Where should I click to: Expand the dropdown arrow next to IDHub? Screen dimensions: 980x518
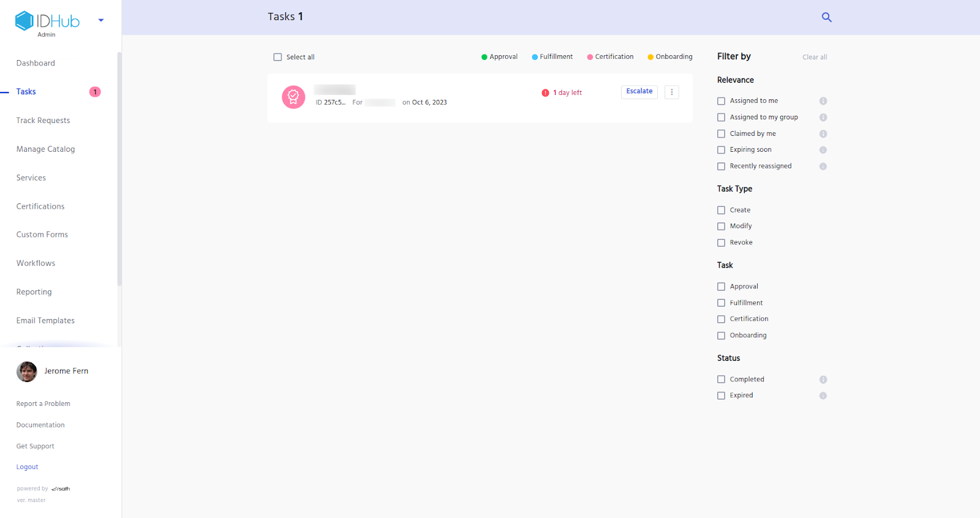(101, 20)
